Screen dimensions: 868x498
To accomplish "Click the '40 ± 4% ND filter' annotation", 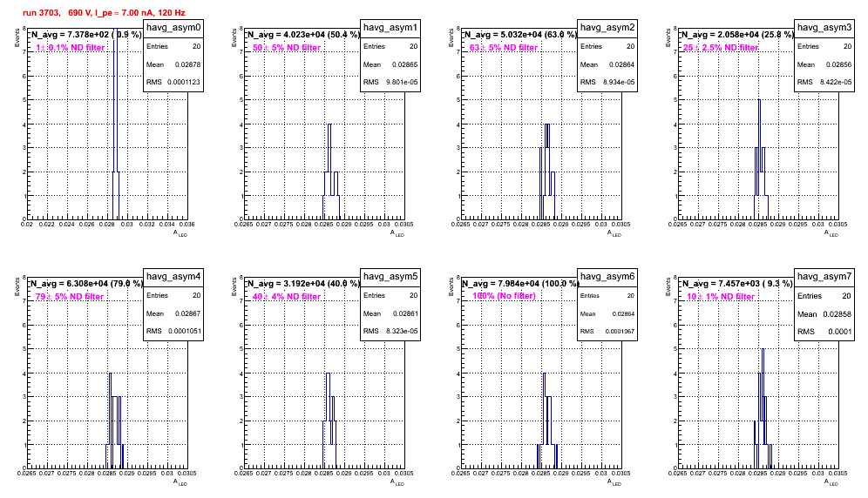I will coord(287,297).
